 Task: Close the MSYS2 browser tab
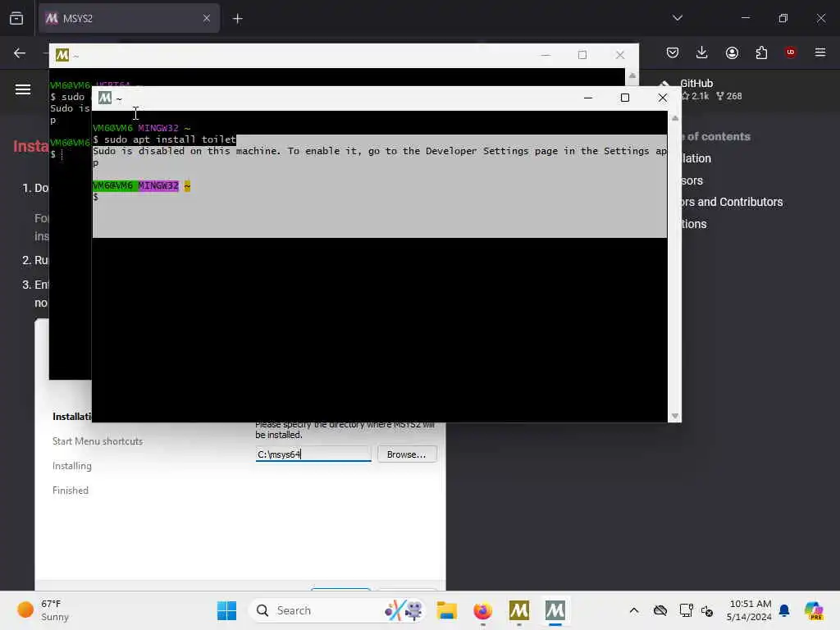[206, 18]
